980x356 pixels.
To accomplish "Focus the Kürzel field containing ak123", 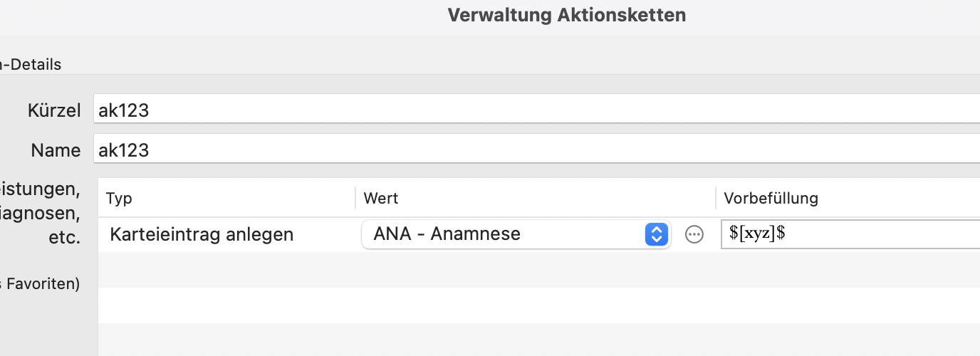I will 536,110.
